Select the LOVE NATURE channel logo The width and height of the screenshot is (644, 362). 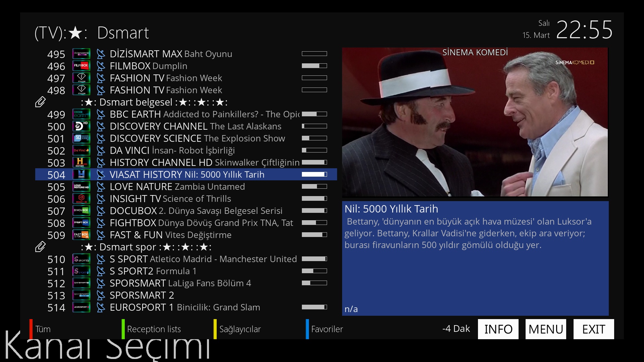[82, 186]
